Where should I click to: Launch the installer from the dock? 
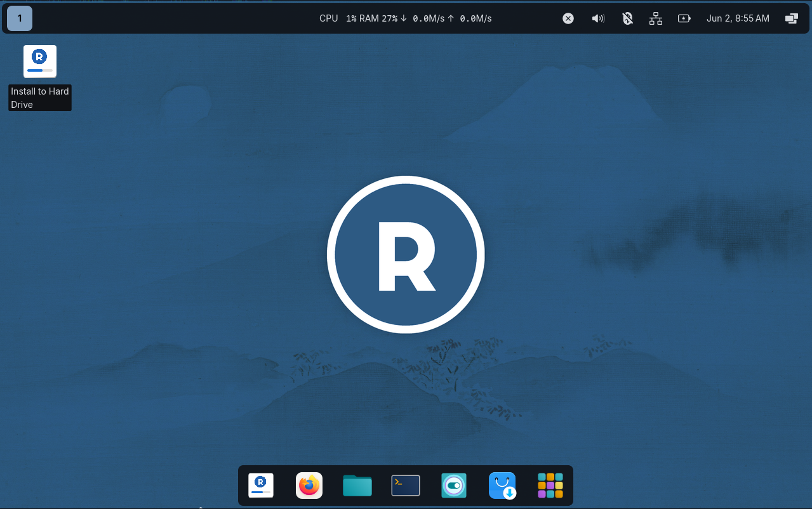(261, 486)
